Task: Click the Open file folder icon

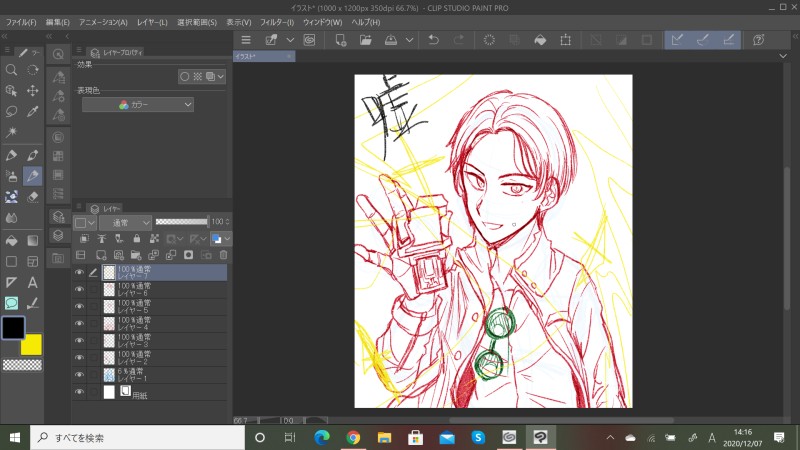Action: coord(365,40)
